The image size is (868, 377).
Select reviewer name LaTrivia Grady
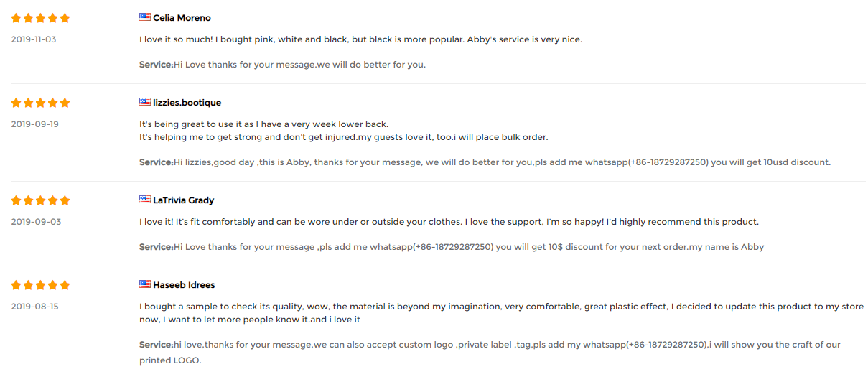click(183, 200)
